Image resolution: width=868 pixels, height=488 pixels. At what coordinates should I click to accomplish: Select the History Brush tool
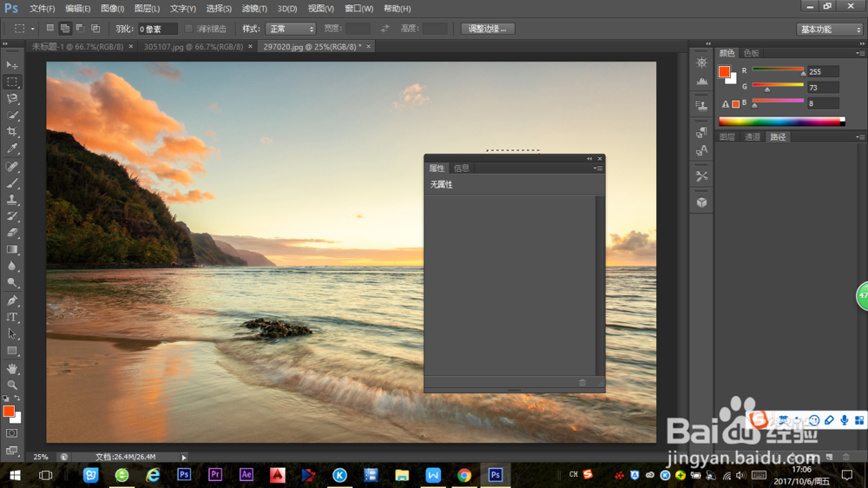11,216
